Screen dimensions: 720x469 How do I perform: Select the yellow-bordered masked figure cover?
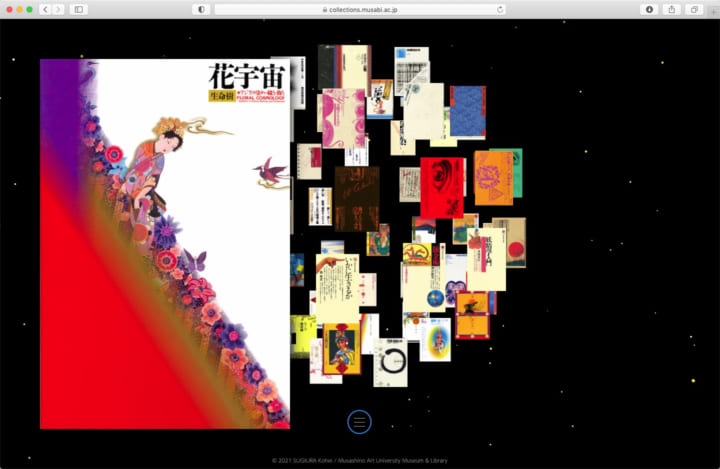342,349
